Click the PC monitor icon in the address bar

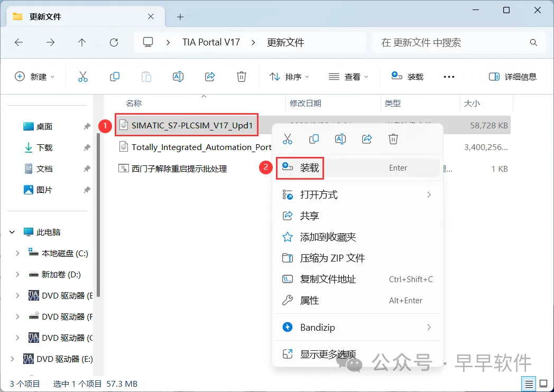point(147,42)
